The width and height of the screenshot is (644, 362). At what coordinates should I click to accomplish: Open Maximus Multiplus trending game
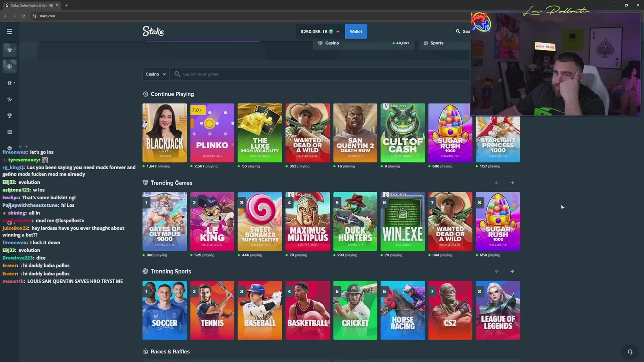(x=307, y=221)
